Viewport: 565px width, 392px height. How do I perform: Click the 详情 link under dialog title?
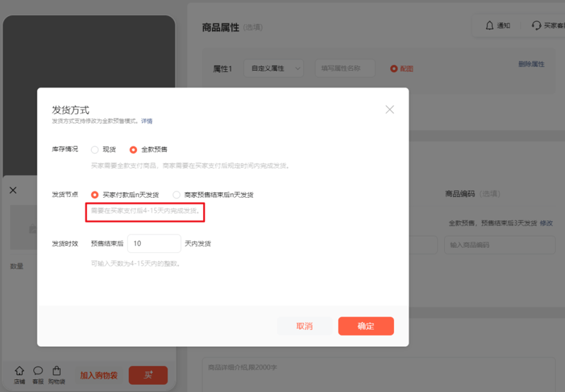(x=146, y=121)
